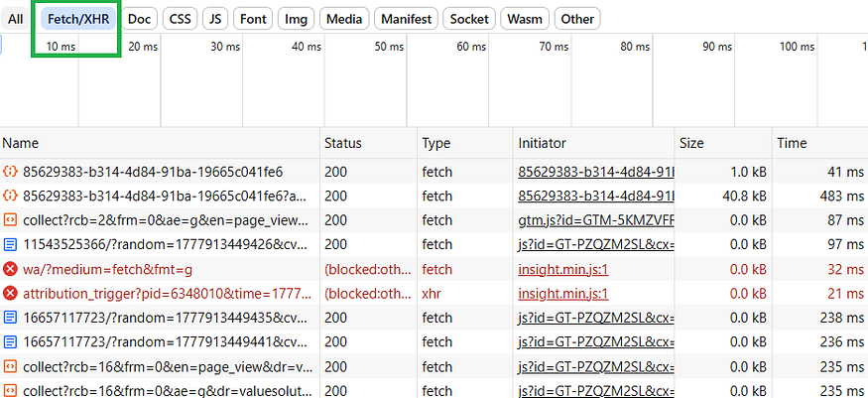The width and height of the screenshot is (868, 398).
Task: Select request 16657117723/?random=1777913449435
Action: click(x=166, y=318)
